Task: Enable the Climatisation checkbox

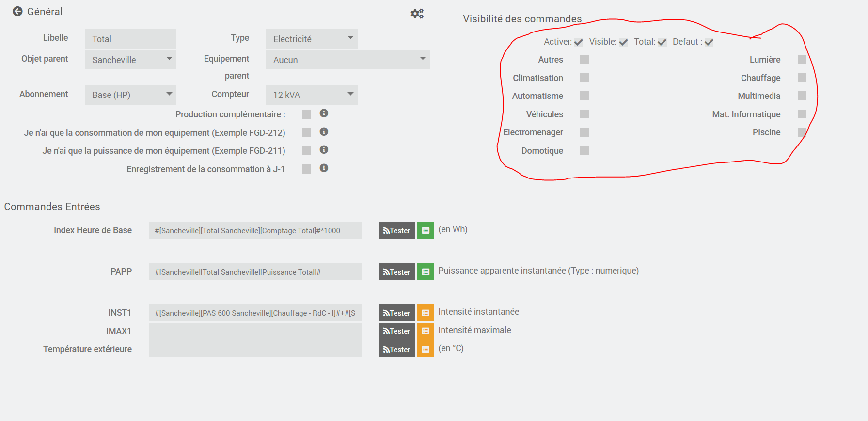Action: pos(585,78)
